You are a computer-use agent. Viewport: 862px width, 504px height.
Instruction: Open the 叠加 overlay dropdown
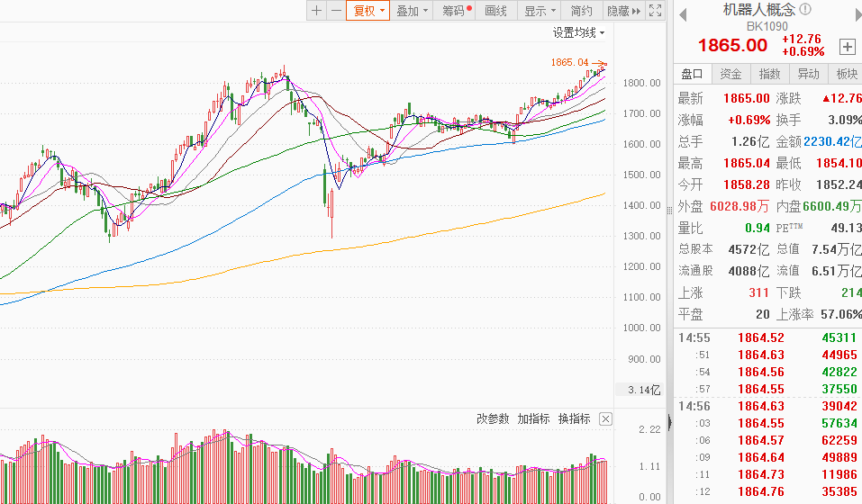(x=412, y=11)
